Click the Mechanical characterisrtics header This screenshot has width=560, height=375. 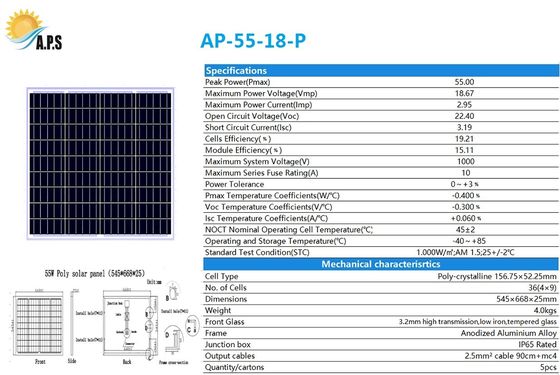[x=381, y=264]
